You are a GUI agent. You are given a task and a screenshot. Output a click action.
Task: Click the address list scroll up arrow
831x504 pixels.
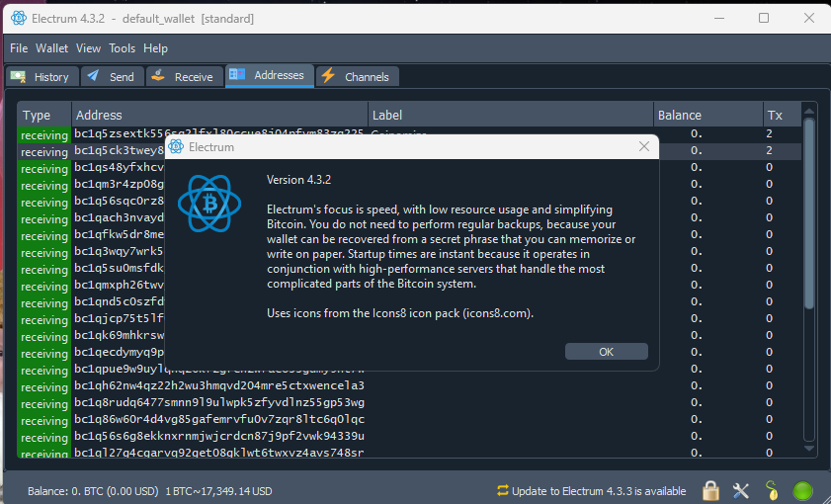pyautogui.click(x=808, y=111)
